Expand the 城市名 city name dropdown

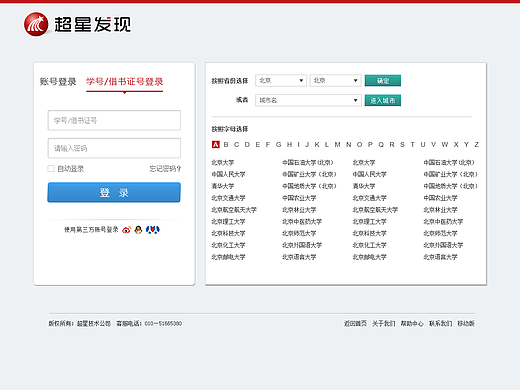[x=308, y=100]
